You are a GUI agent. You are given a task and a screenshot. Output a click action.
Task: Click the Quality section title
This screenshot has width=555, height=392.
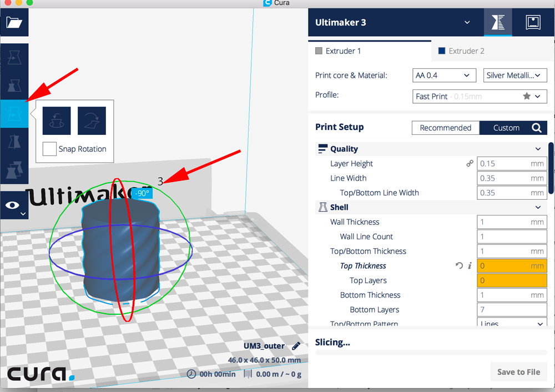344,149
